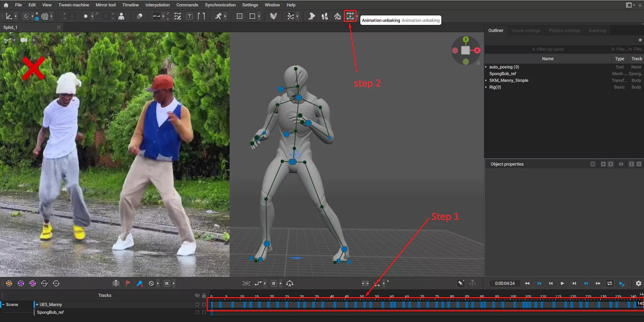
Task: Open the Tween machine menu
Action: (74, 5)
